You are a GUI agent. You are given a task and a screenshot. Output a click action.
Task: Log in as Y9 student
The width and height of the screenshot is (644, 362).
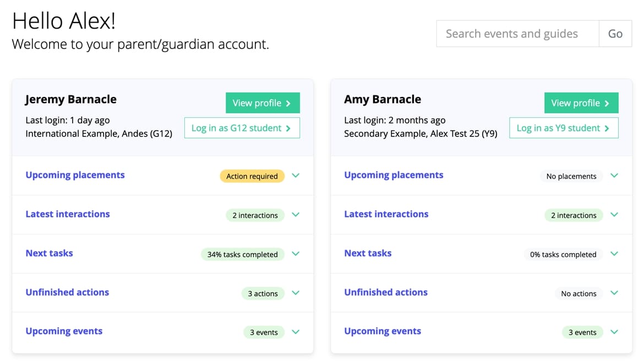(x=564, y=128)
